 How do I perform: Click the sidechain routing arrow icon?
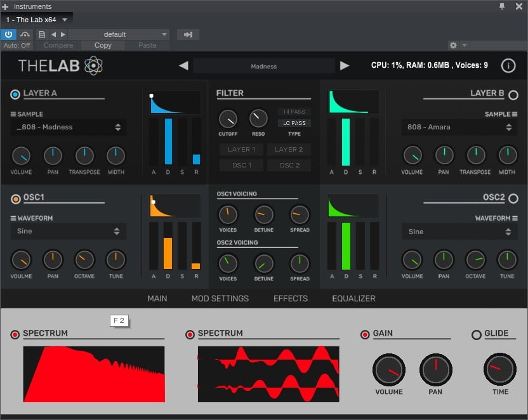point(188,34)
